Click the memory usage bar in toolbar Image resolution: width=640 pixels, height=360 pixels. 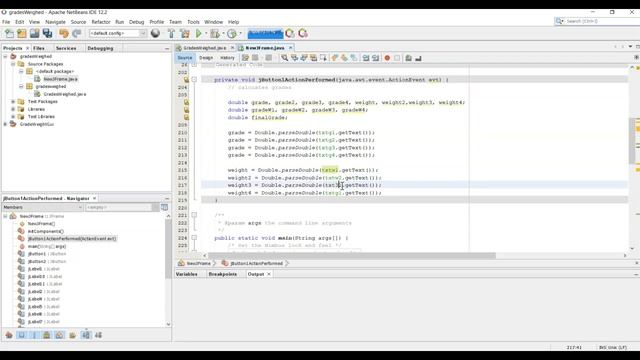[x=265, y=33]
